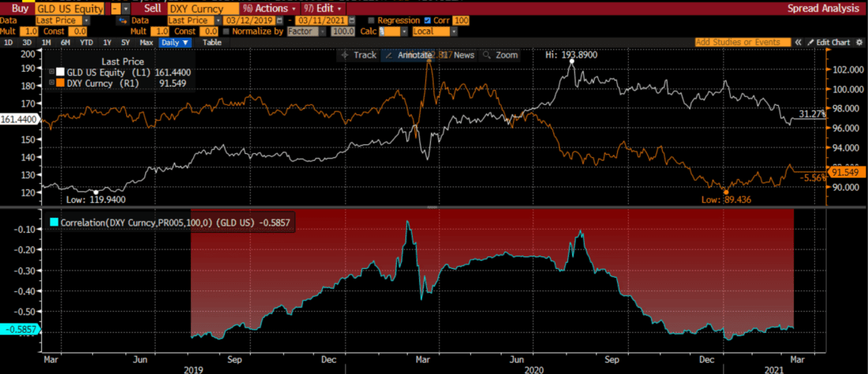Open the Buy side Last Price dropdown

pos(87,21)
